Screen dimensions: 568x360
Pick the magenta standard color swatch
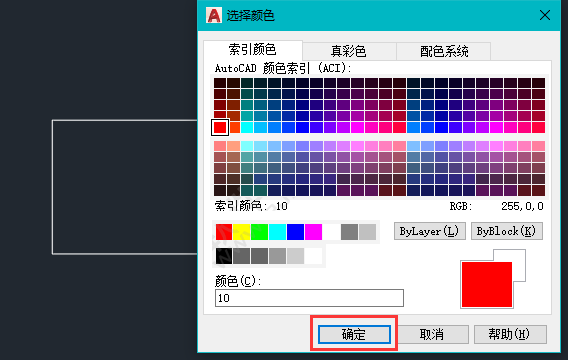(x=313, y=232)
